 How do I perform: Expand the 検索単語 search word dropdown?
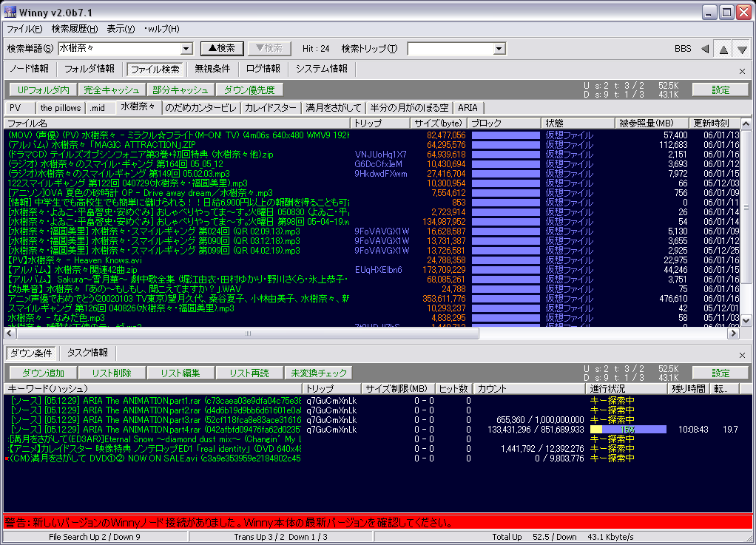(x=186, y=49)
